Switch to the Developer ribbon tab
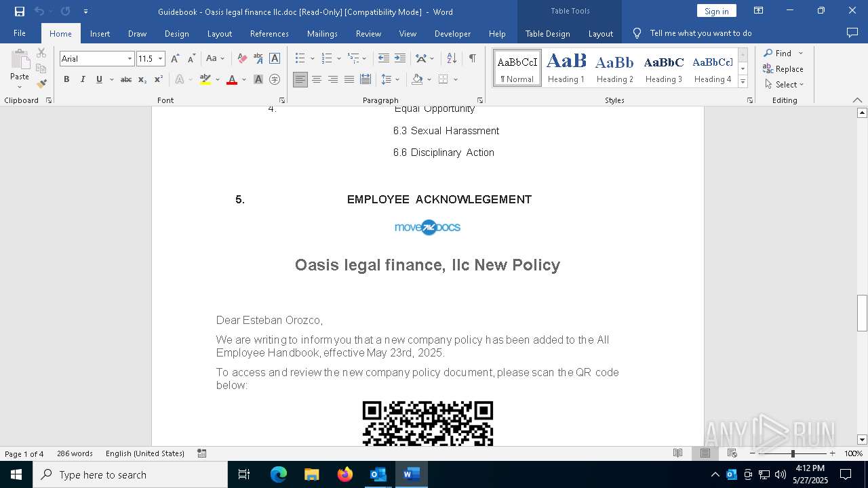The width and height of the screenshot is (868, 488). point(452,33)
